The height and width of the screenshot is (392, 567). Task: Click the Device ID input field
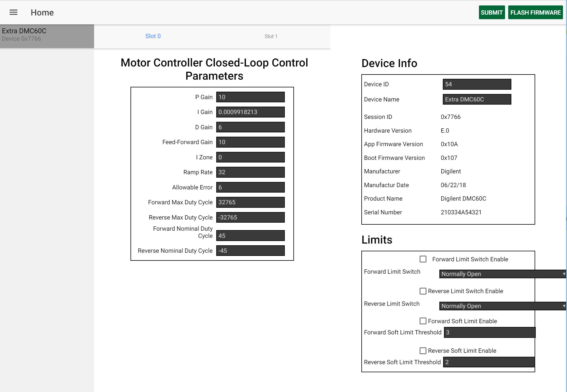[477, 84]
